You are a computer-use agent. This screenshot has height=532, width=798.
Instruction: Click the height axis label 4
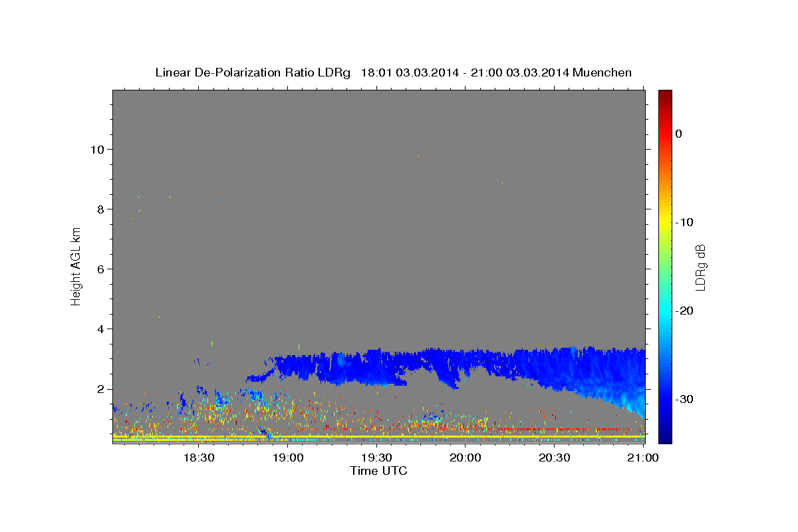pos(102,329)
